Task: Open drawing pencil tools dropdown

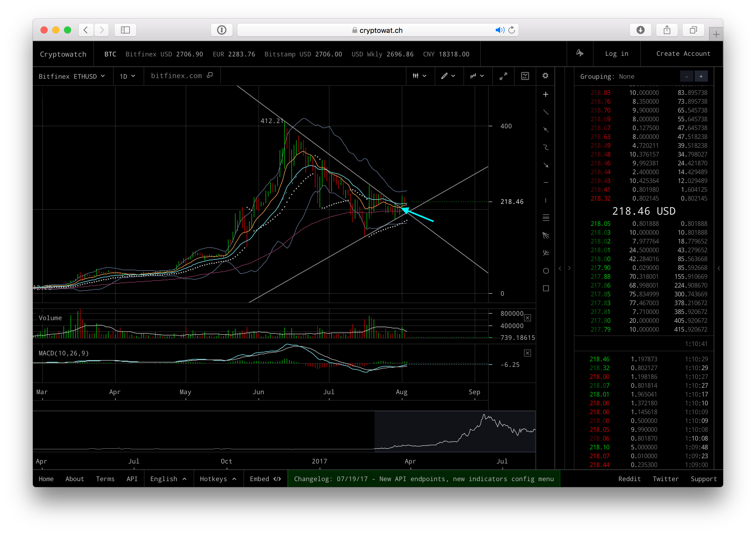Action: pyautogui.click(x=448, y=76)
